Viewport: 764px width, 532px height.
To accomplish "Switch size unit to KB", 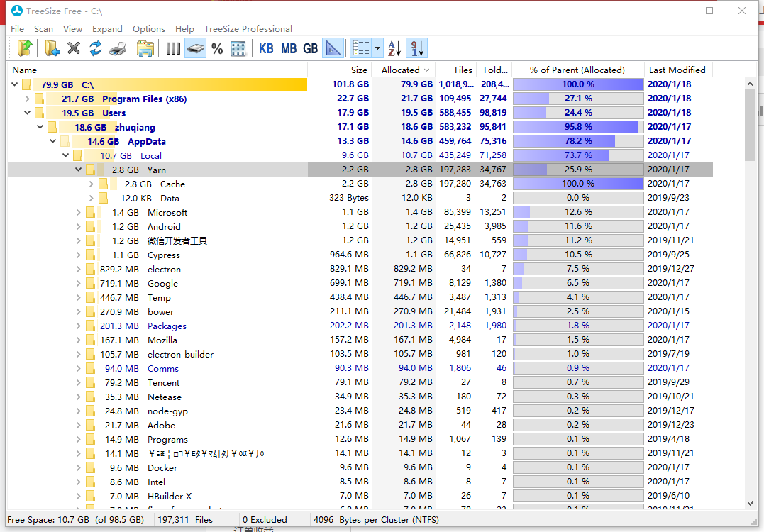I will [266, 48].
